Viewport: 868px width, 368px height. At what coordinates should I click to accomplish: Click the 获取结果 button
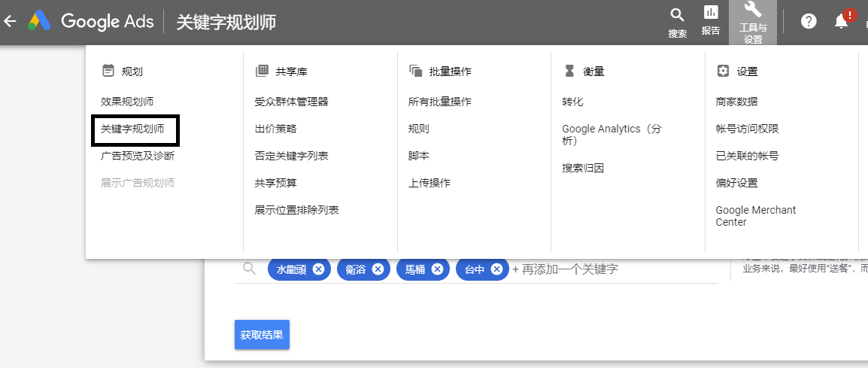point(262,335)
